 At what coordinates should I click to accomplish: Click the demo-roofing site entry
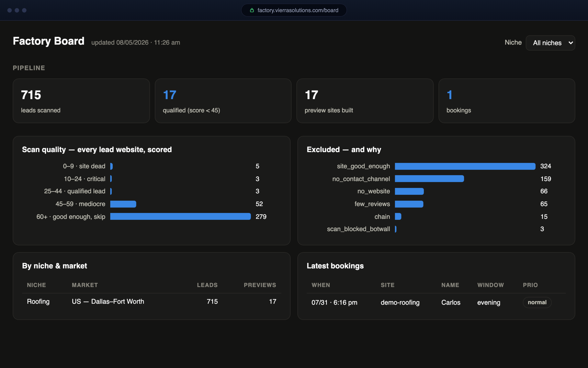tap(400, 302)
